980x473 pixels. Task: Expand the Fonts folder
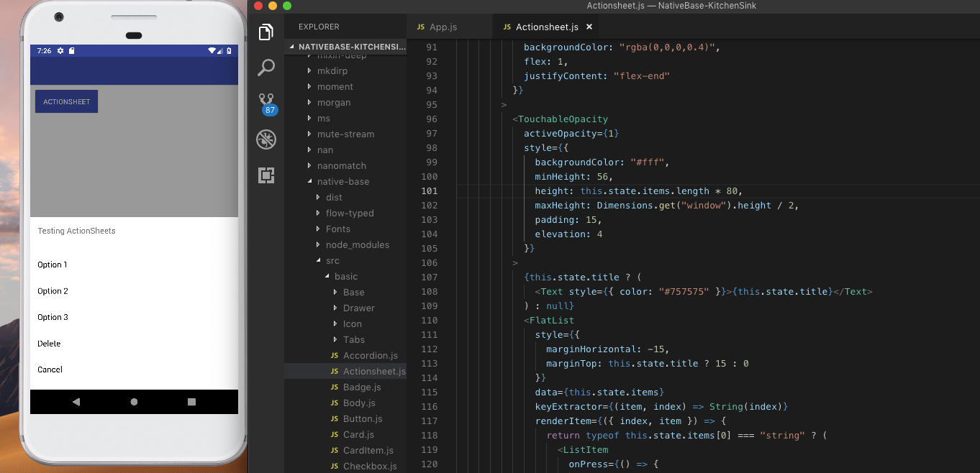click(338, 229)
